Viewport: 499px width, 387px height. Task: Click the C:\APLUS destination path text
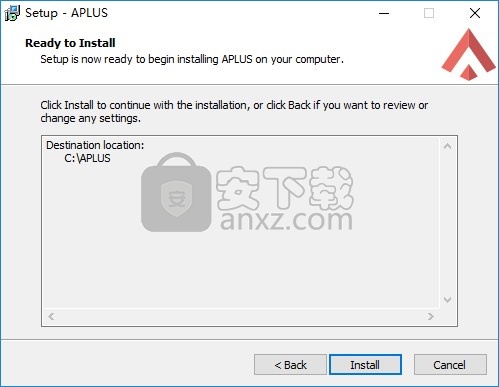[x=87, y=158]
